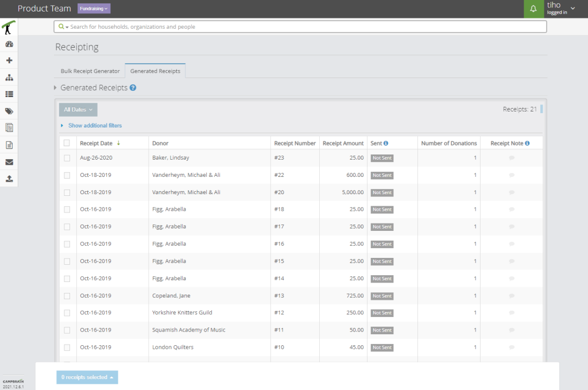
Task: Open the reports page icon in sidebar
Action: [9, 145]
